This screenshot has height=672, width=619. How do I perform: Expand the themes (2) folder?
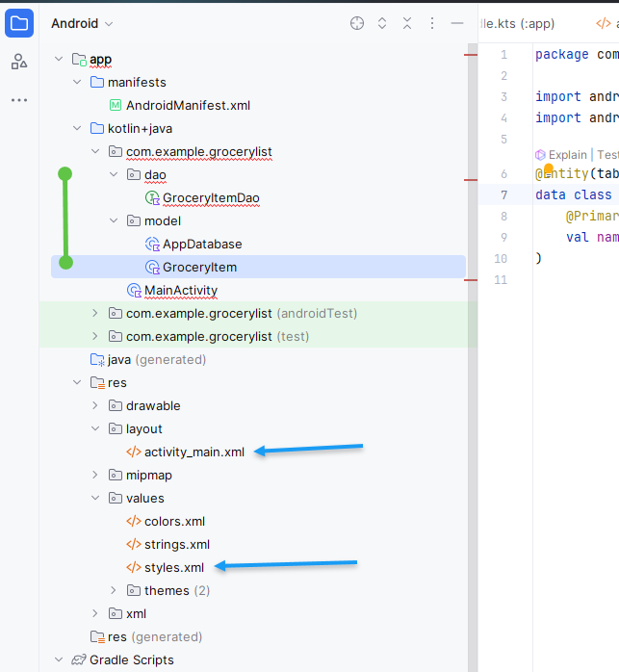114,590
